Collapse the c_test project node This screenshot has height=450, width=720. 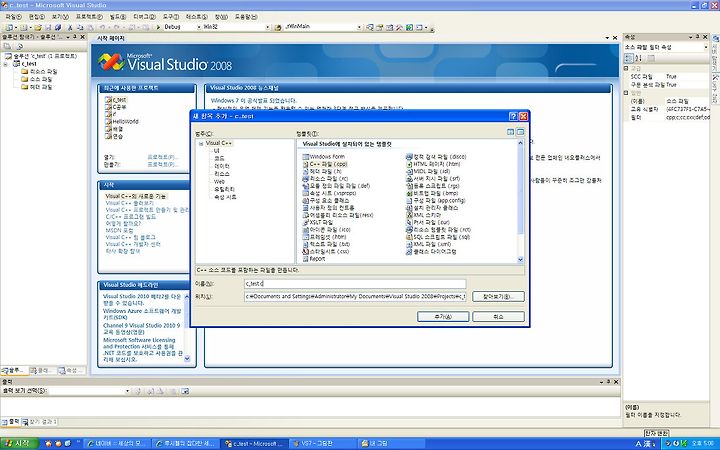point(6,64)
